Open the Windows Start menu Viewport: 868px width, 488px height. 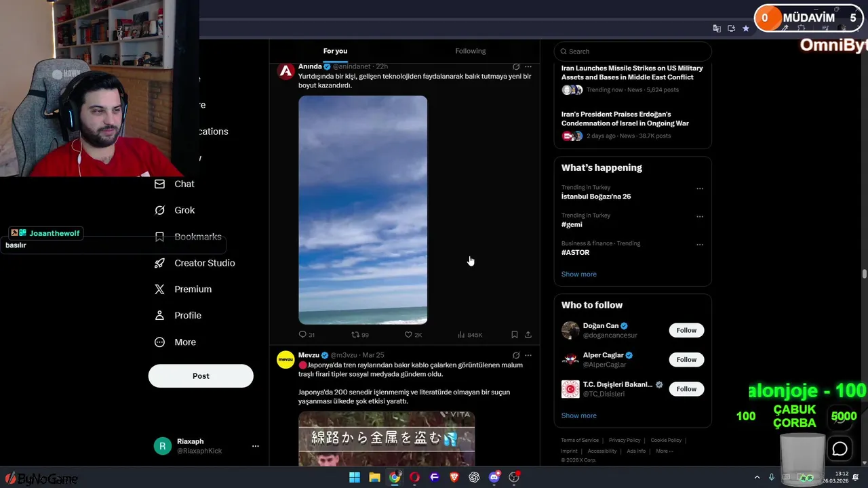coord(355,477)
